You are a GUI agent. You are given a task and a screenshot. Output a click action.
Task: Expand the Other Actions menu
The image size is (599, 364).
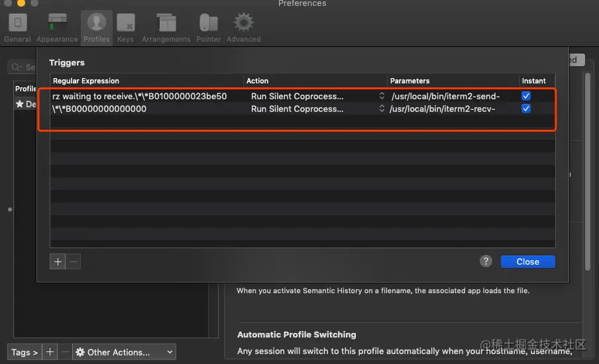pos(124,352)
